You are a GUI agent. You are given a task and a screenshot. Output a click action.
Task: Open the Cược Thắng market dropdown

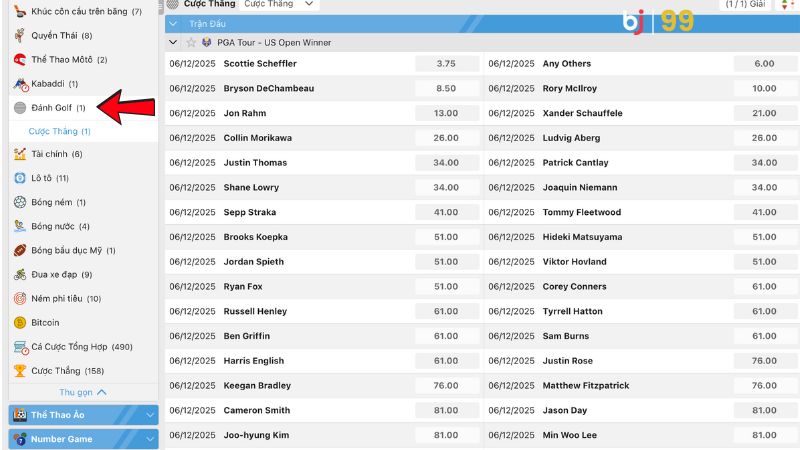tap(279, 4)
